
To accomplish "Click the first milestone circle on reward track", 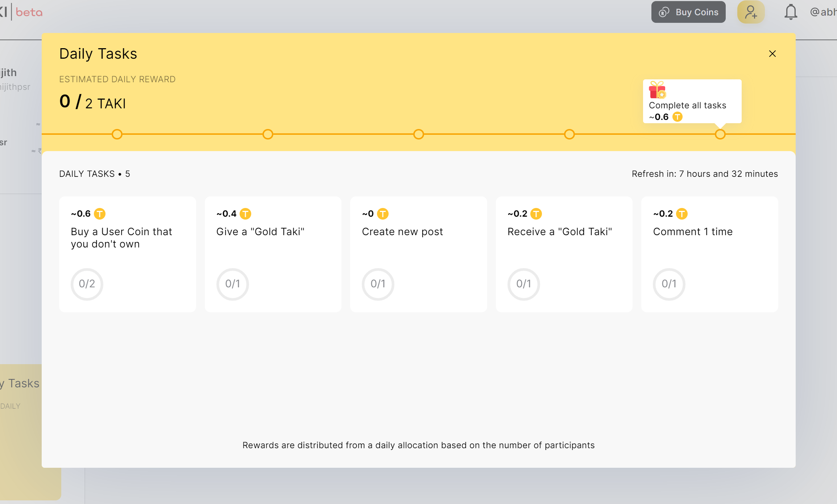I will (x=117, y=134).
